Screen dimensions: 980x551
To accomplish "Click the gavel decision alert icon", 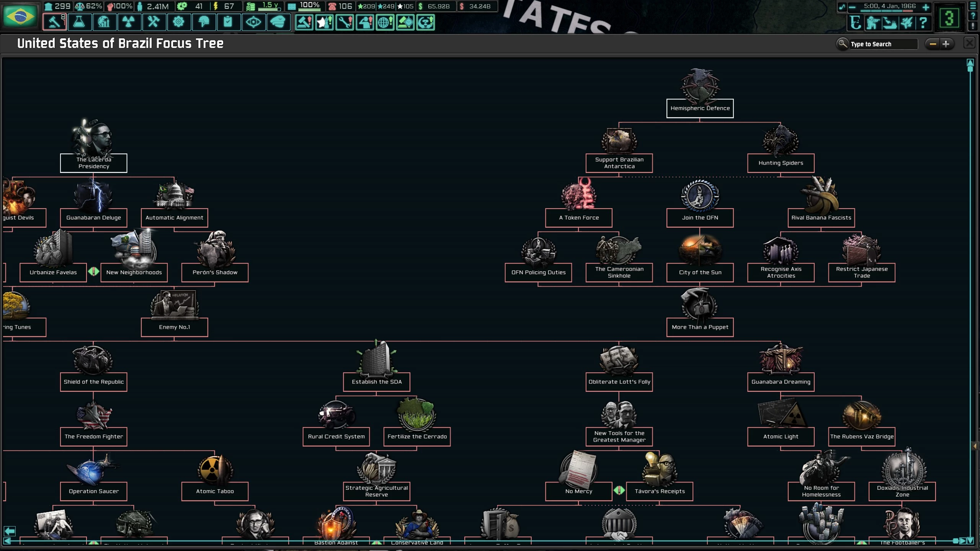I will tap(304, 22).
